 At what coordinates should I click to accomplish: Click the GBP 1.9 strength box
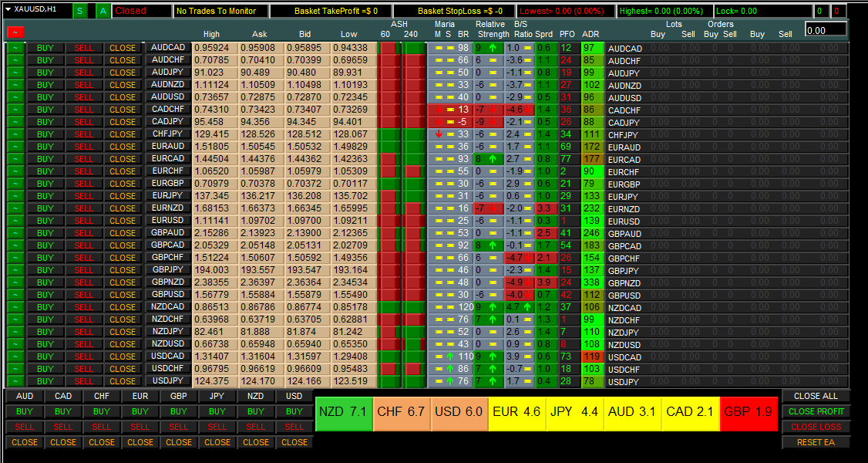pyautogui.click(x=749, y=413)
